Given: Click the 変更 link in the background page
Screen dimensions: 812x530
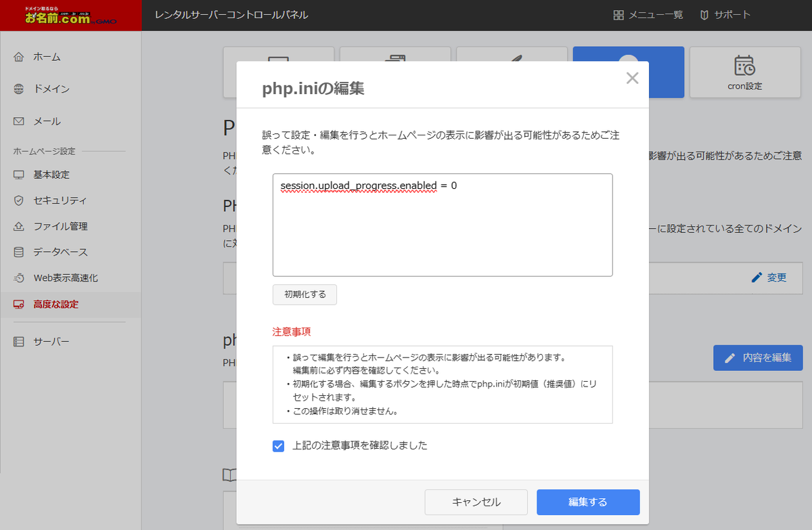Looking at the screenshot, I should click(777, 278).
